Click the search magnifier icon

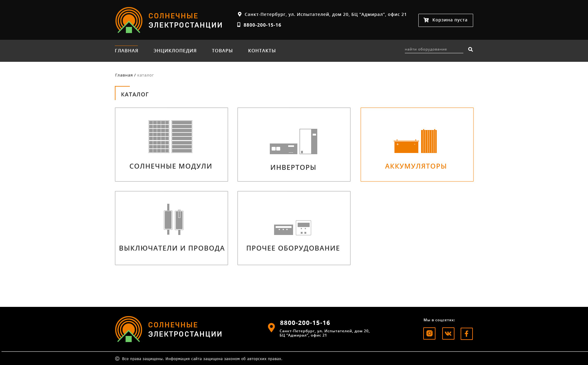(470, 50)
